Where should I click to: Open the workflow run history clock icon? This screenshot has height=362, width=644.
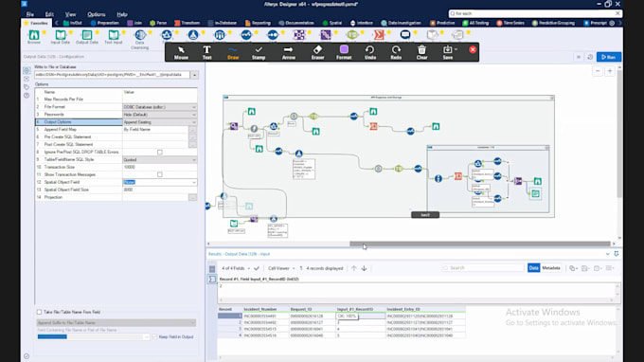point(590,57)
